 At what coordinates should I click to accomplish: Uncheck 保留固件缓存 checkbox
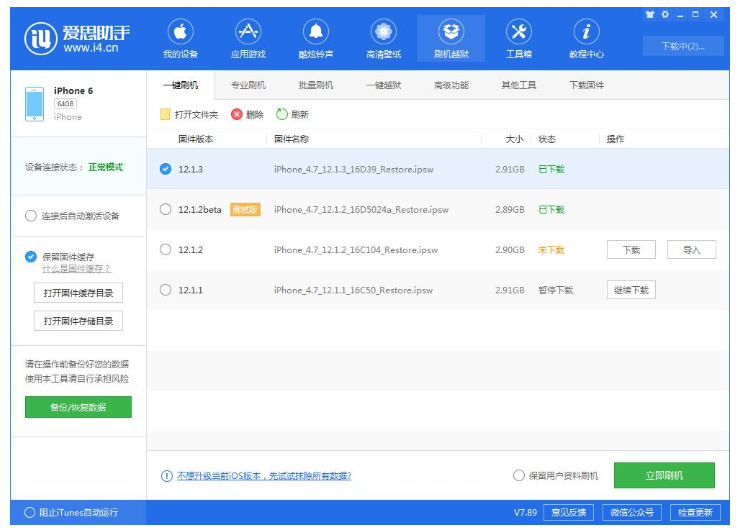31,257
